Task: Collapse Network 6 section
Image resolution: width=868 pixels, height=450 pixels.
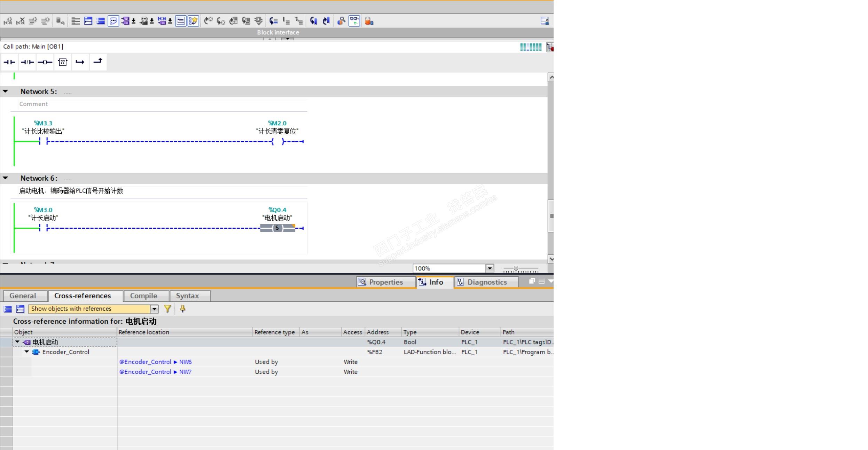Action: coord(6,178)
